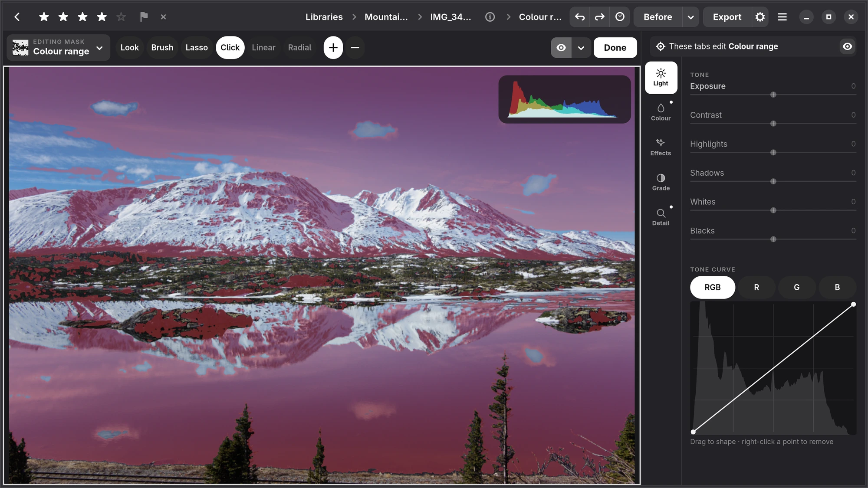Click the Blacks value 0
This screenshot has height=488, width=868.
point(853,231)
